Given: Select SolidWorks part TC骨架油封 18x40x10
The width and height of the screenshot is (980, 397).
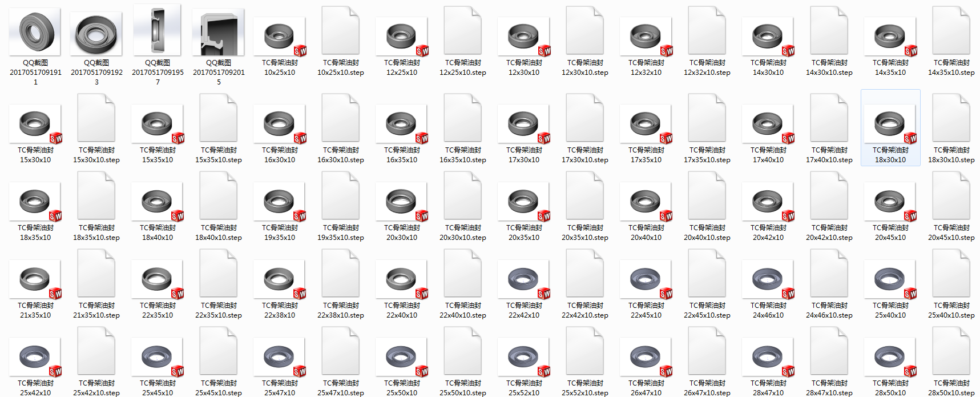Looking at the screenshot, I should click(x=158, y=202).
